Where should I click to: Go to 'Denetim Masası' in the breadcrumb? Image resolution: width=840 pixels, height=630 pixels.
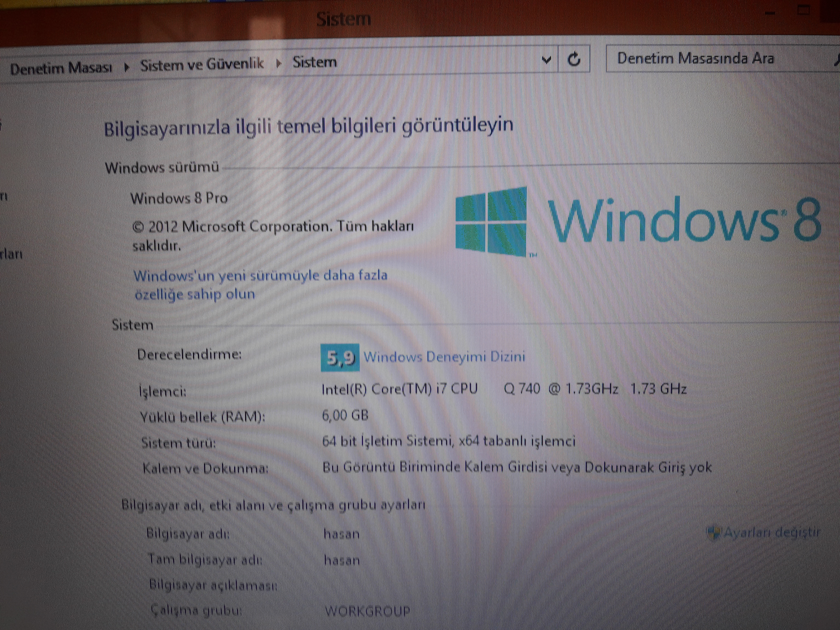point(61,68)
